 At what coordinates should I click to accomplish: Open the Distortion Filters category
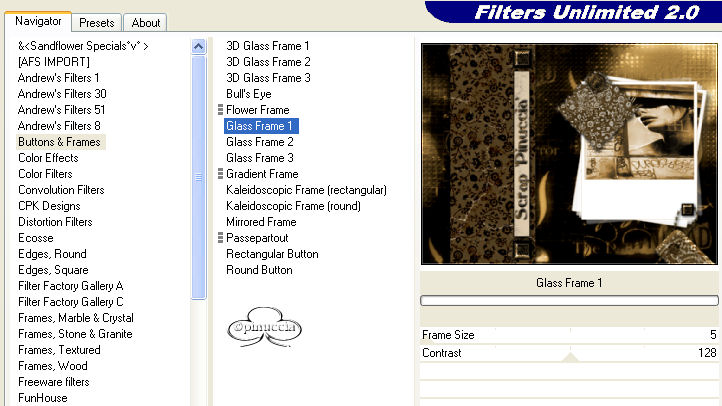coord(55,222)
